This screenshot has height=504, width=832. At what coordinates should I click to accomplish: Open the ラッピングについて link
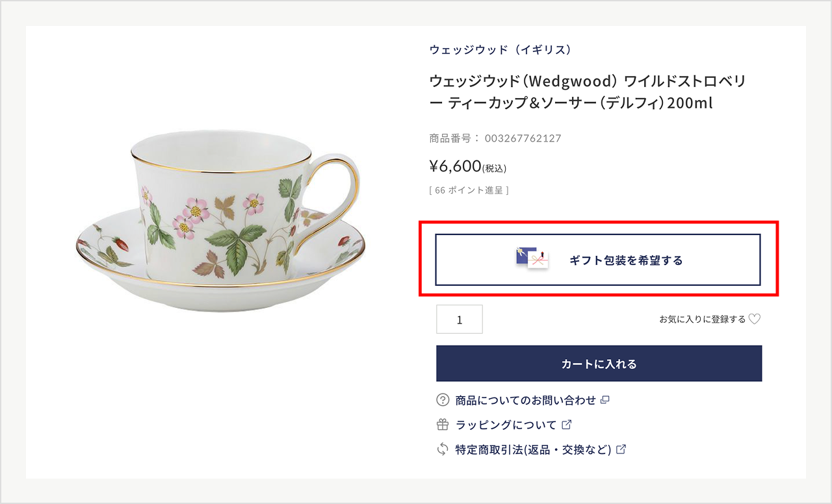tap(506, 425)
